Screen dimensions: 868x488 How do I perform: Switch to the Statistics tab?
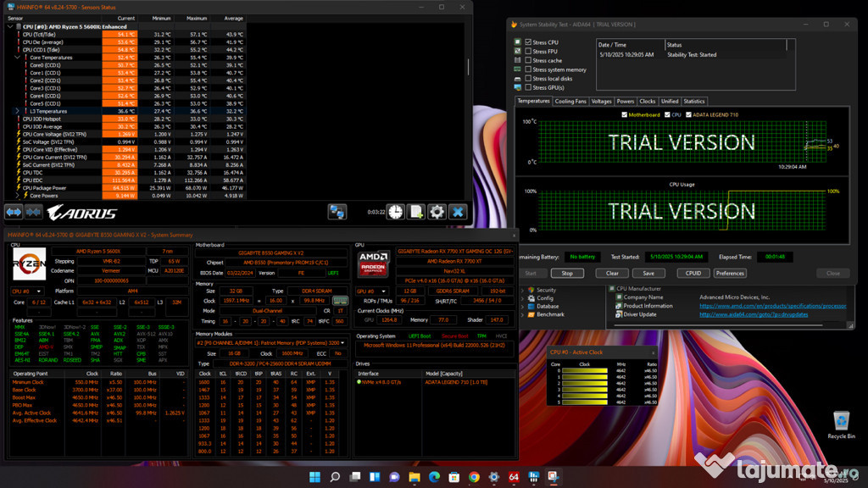point(694,102)
